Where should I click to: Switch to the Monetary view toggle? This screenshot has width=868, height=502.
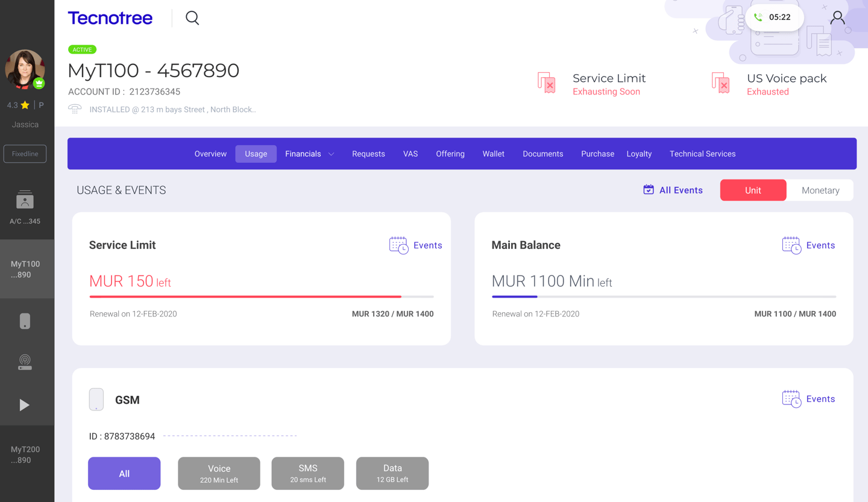820,190
